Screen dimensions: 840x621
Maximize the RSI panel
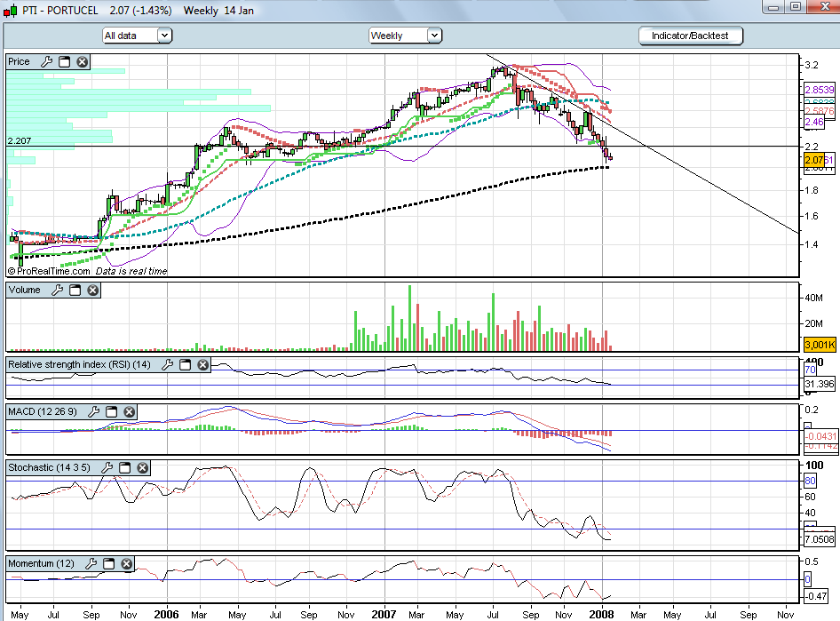pos(185,364)
